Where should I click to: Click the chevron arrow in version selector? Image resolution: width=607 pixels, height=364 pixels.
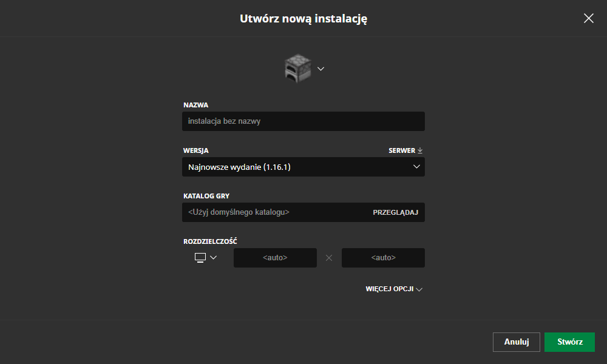point(416,167)
